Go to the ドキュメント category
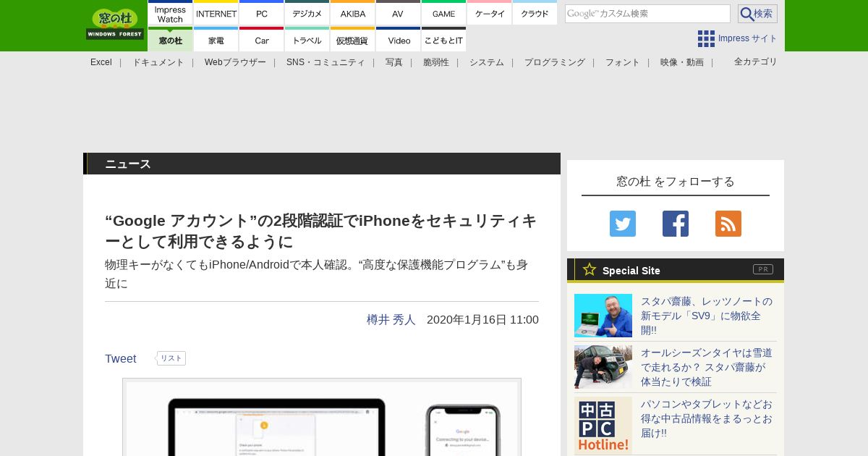Image resolution: width=868 pixels, height=456 pixels. click(158, 62)
